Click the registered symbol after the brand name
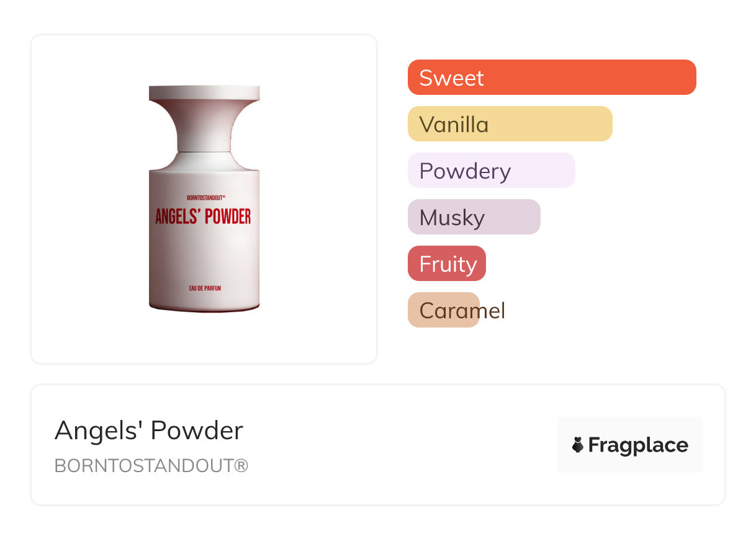756x536 pixels. pyautogui.click(x=241, y=466)
